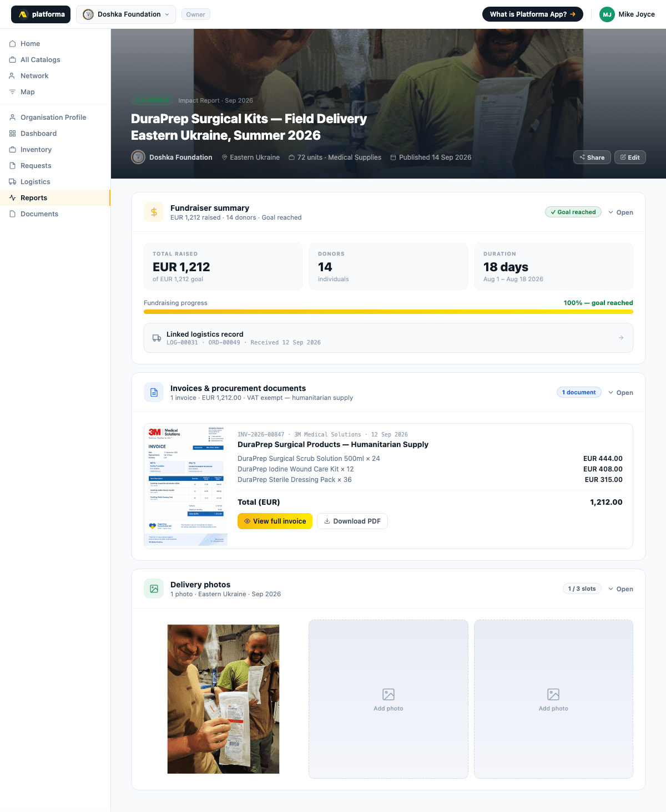Click the fundraising progress bar
Screen dimensions: 666x812
coord(389,312)
